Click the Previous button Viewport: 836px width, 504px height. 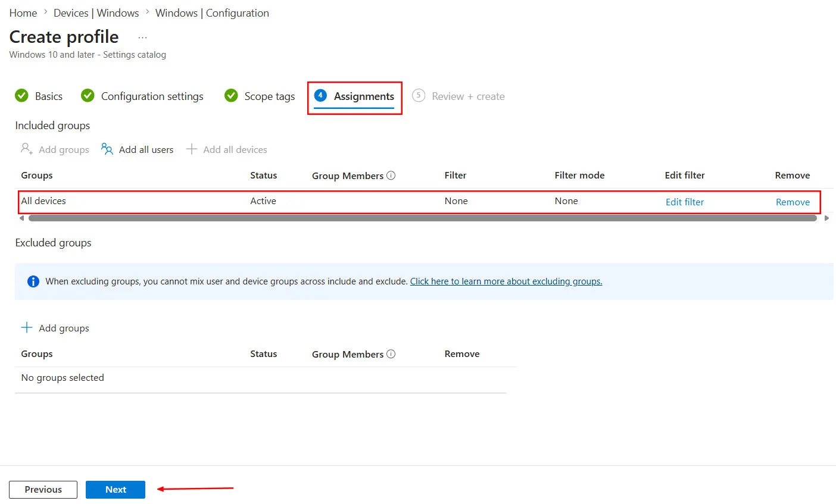[43, 490]
